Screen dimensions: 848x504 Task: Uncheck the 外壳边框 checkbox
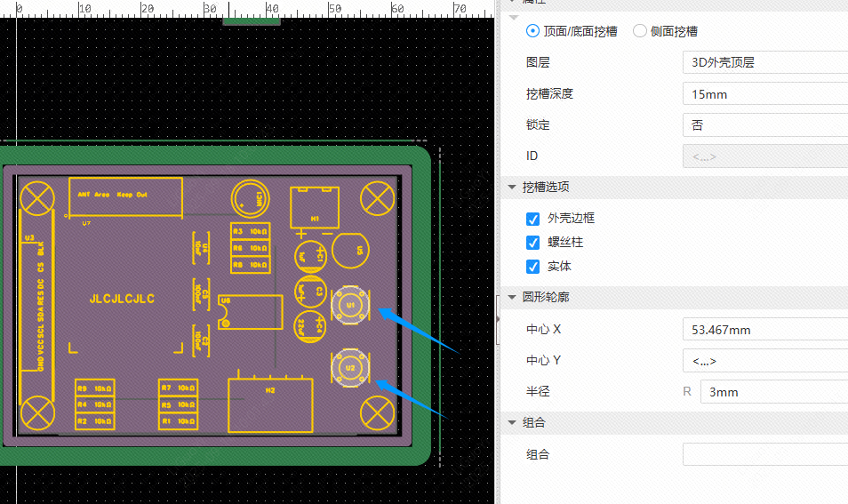pyautogui.click(x=533, y=219)
